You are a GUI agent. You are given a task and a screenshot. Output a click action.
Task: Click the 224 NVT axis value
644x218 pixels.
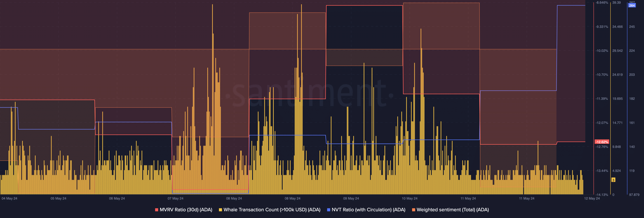632,51
